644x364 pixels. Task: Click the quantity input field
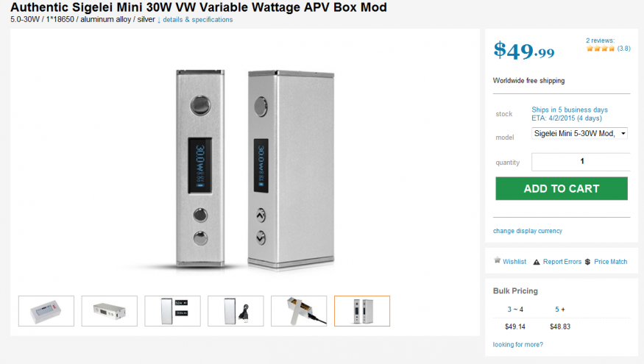(x=581, y=162)
